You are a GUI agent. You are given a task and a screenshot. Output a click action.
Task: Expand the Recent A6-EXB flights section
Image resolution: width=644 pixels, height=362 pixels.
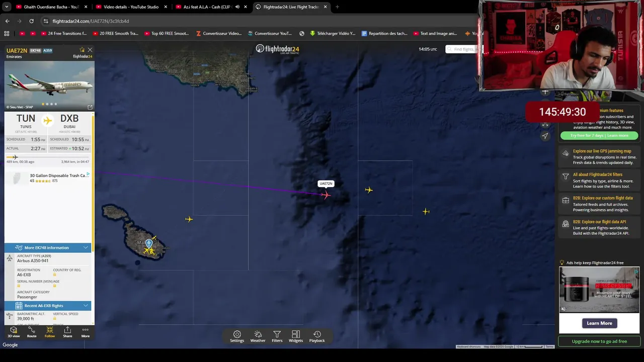tap(48, 306)
